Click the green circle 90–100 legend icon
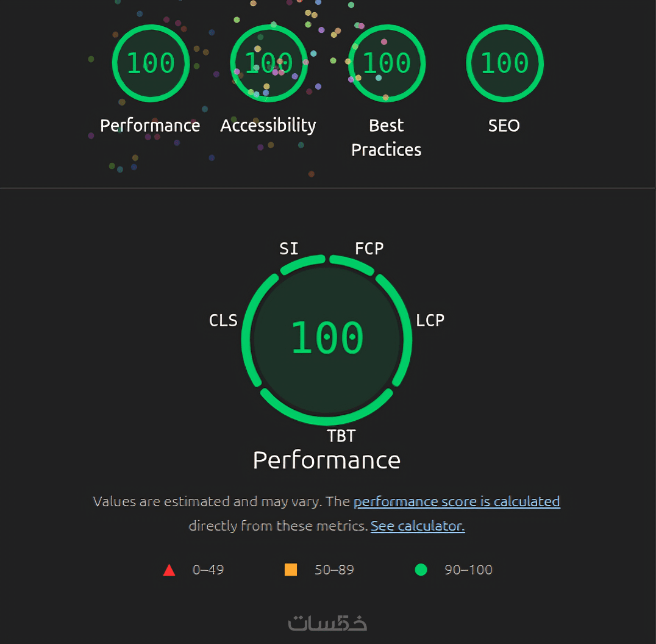 (x=421, y=570)
